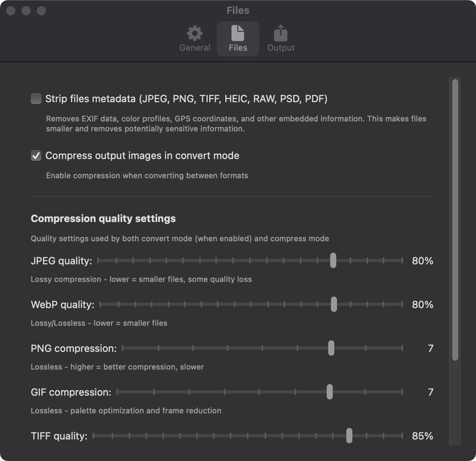Select the Files document icon
Viewport: 476px width, 461px height.
click(238, 33)
